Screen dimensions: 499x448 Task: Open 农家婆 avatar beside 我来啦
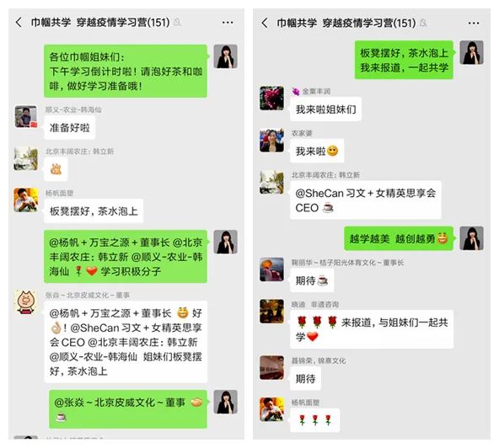271,141
